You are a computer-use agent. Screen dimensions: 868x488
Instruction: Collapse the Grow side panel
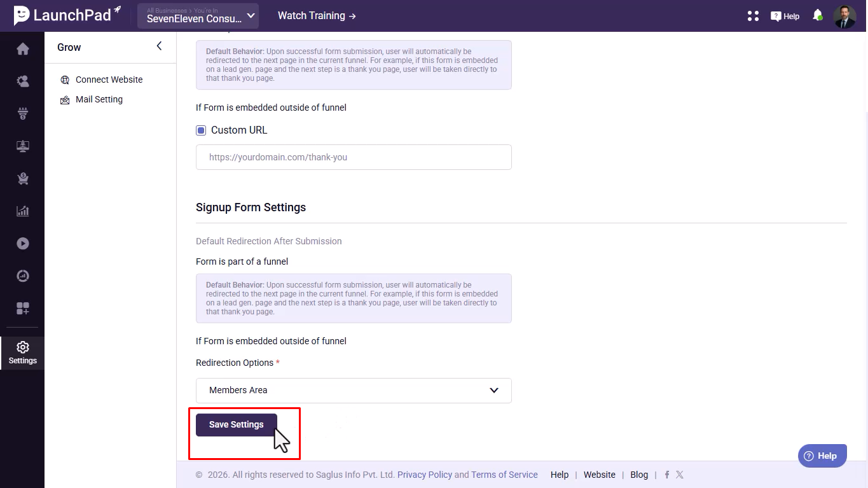tap(159, 46)
